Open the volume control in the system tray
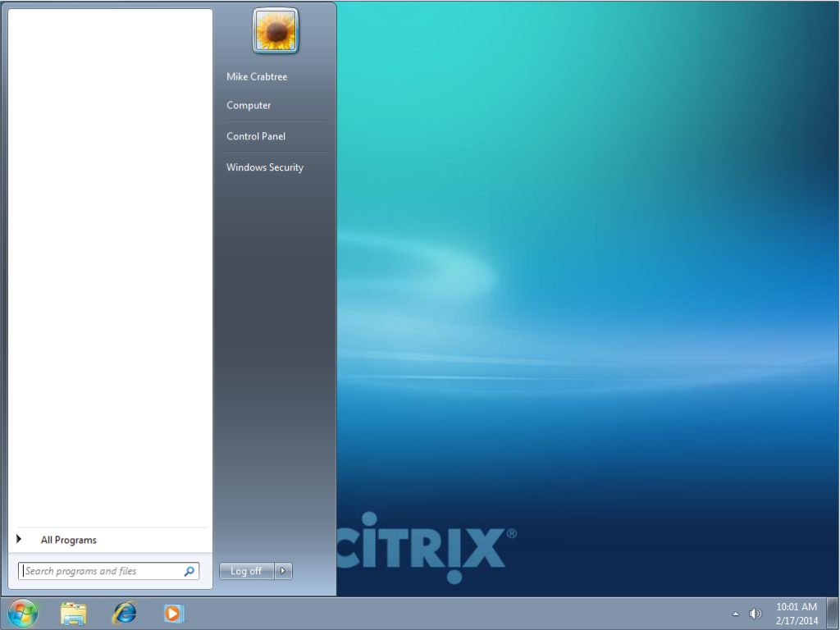Viewport: 840px width, 630px height. click(x=755, y=613)
